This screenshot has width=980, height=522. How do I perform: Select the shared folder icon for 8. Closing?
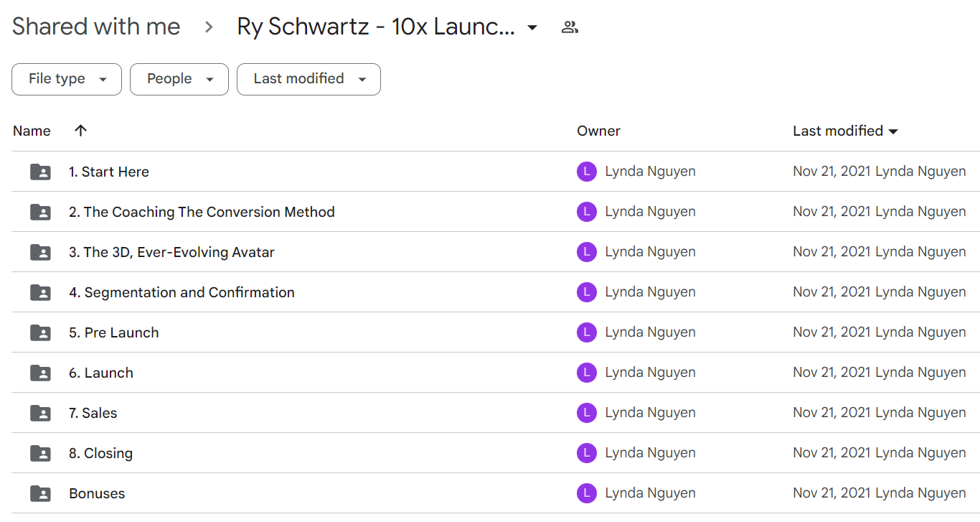point(40,453)
